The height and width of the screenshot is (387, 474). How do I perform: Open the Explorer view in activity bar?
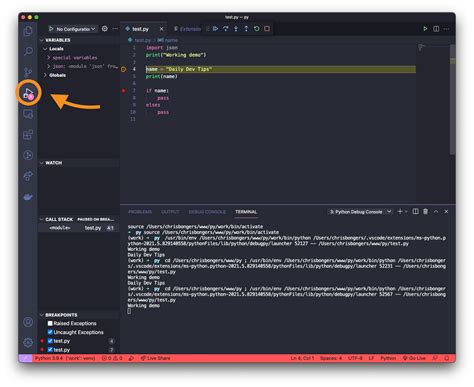[28, 31]
